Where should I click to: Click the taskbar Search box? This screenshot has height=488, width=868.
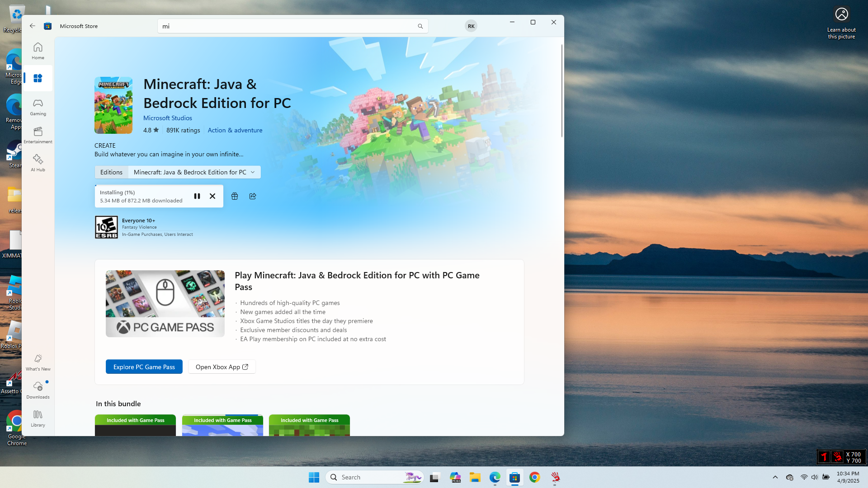374,477
